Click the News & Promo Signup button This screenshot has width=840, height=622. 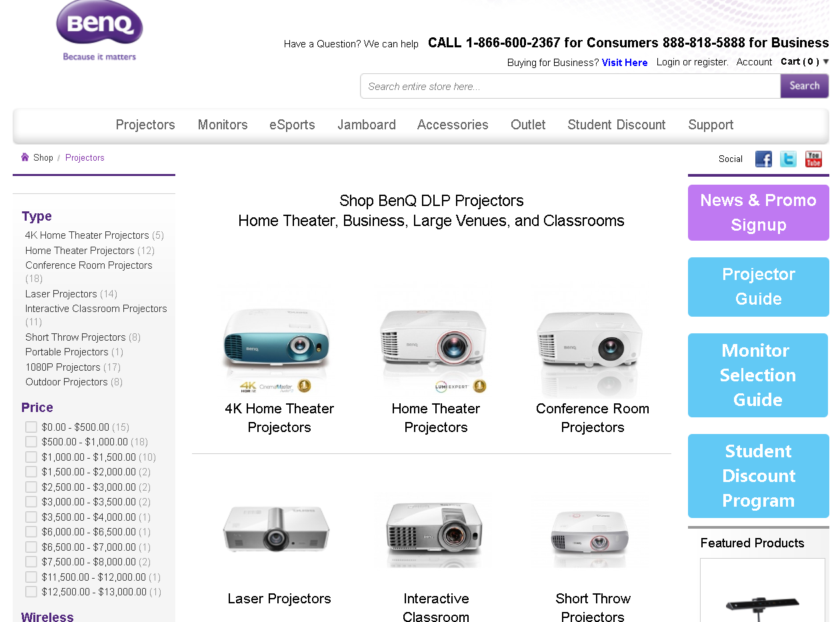[759, 213]
